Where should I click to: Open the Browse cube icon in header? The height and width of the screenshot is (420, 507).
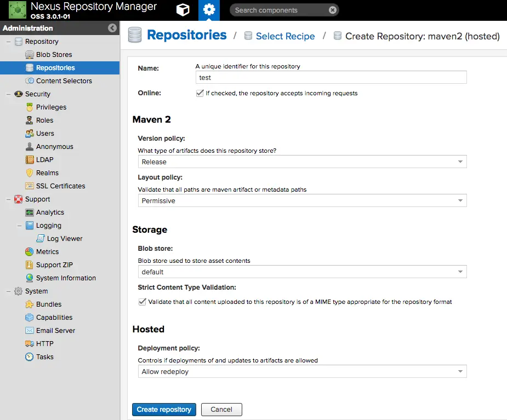coord(183,10)
